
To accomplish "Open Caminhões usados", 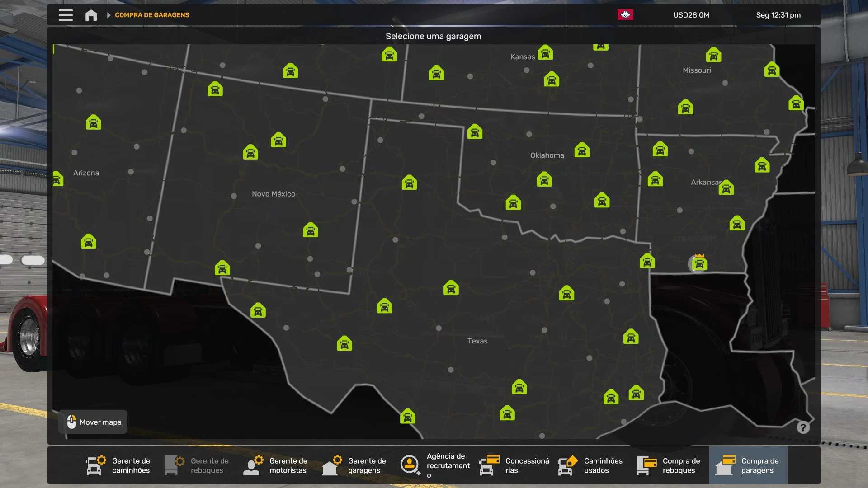I will click(590, 465).
